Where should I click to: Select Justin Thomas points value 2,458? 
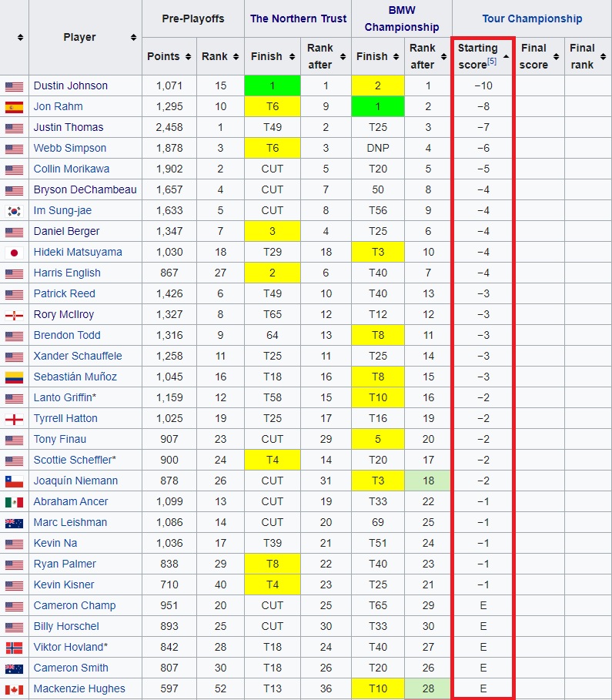coord(169,127)
